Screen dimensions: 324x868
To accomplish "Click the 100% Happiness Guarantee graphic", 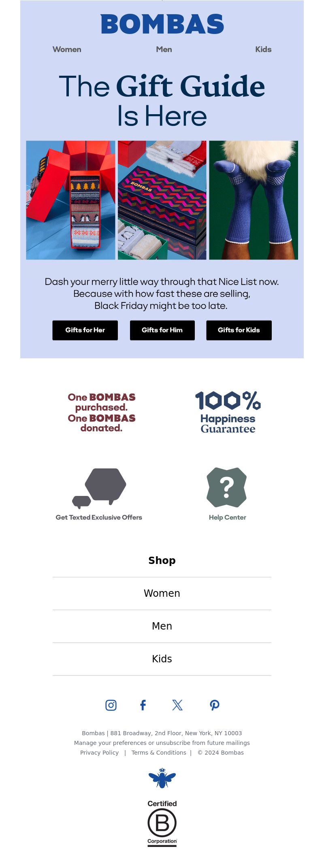I will pyautogui.click(x=228, y=412).
